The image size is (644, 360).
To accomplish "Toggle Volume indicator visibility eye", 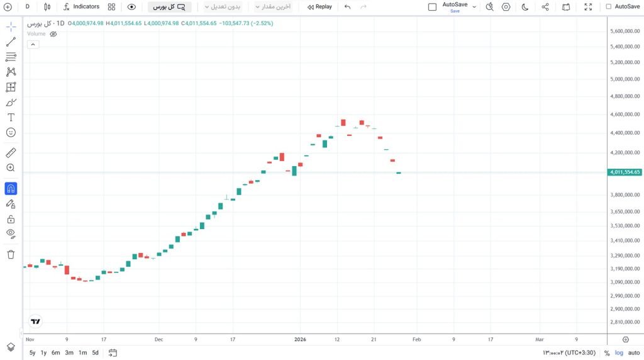I will pos(53,34).
